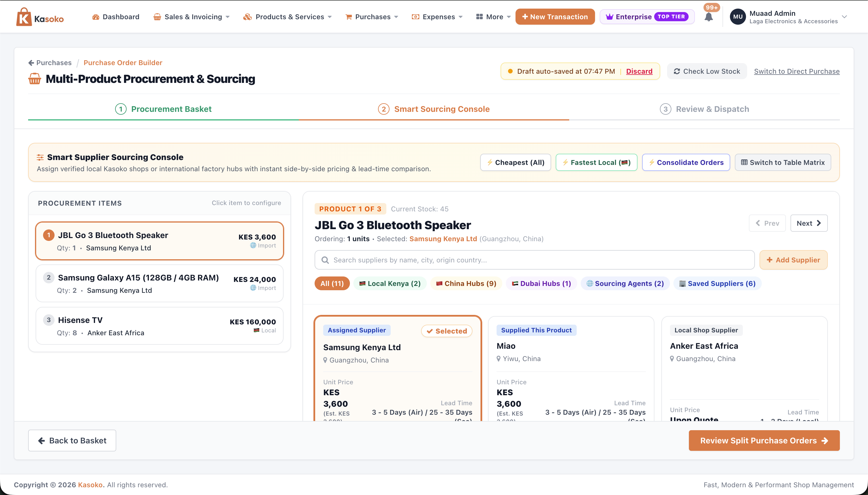This screenshot has width=868, height=495.
Task: Click the crown icon on Enterprise badge
Action: click(609, 17)
